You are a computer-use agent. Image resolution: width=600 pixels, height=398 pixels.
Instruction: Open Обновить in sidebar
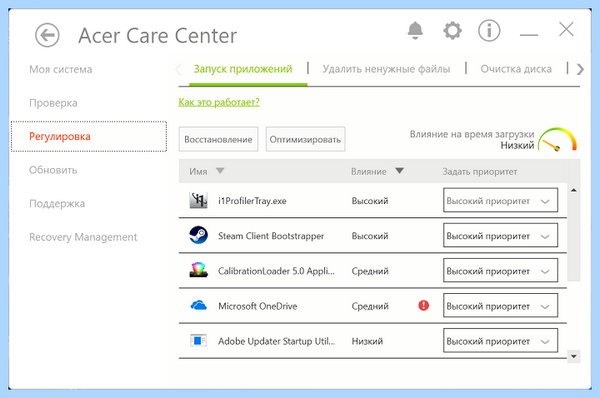point(53,170)
